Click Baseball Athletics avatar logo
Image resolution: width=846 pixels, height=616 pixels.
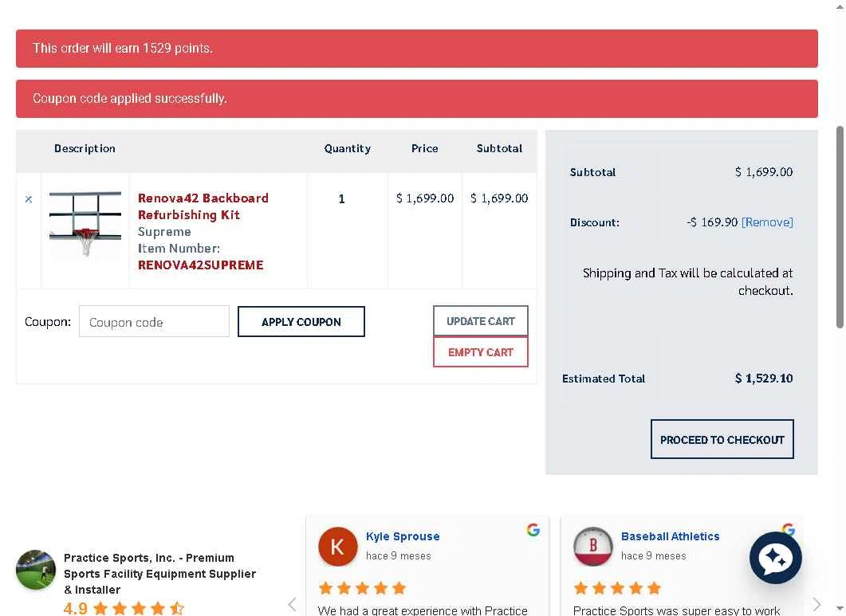(593, 547)
